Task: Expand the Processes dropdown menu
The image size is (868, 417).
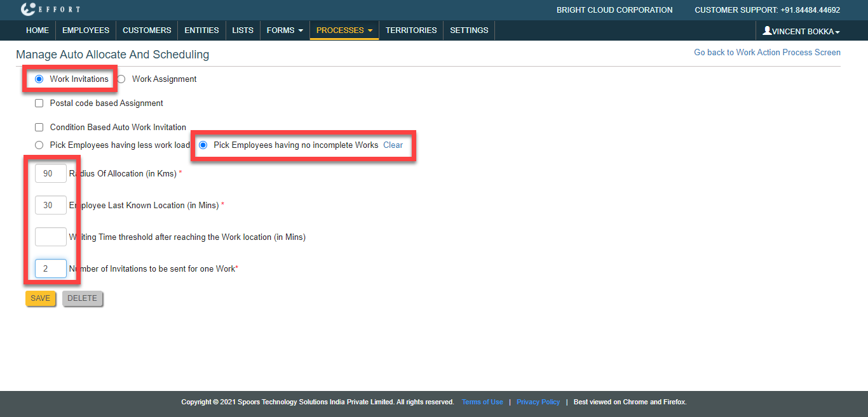Action: coord(344,30)
